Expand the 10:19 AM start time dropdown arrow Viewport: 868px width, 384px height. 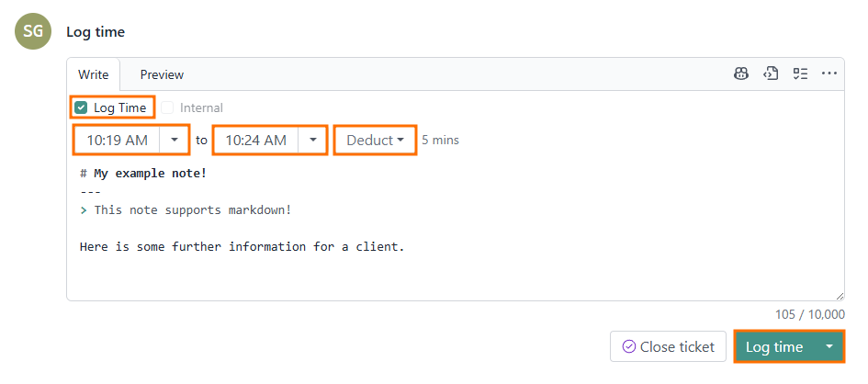(175, 141)
